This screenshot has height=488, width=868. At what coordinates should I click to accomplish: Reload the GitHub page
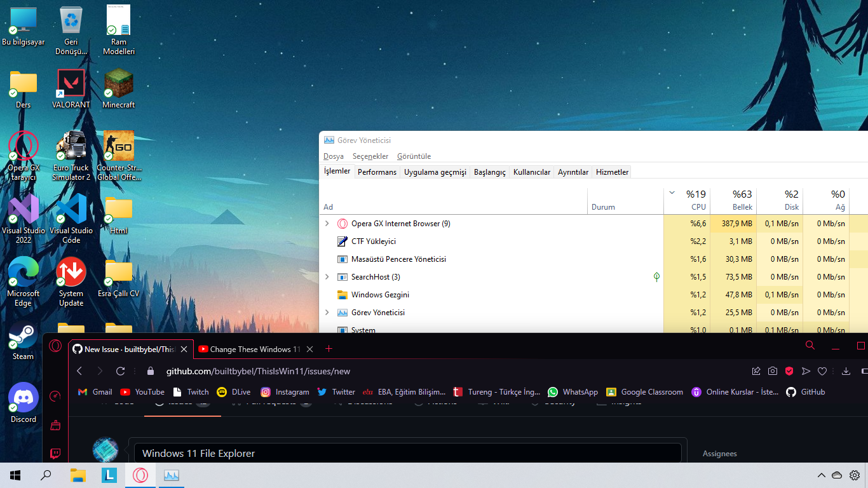[x=120, y=371]
